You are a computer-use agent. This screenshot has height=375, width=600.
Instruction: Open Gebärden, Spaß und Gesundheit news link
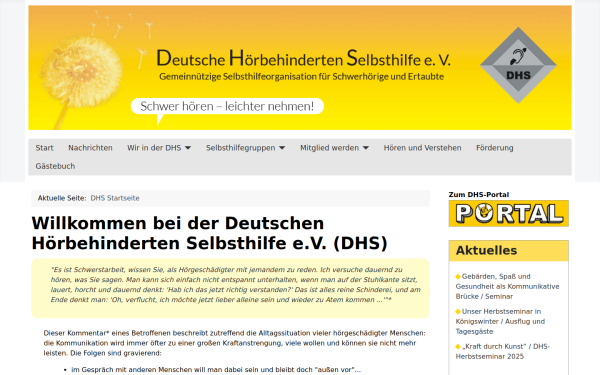tap(507, 286)
